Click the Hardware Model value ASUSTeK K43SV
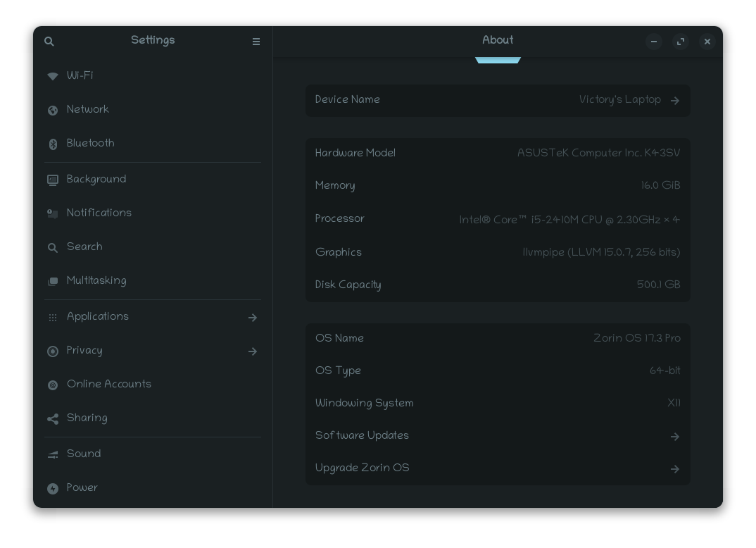Image resolution: width=756 pixels, height=548 pixels. click(598, 154)
